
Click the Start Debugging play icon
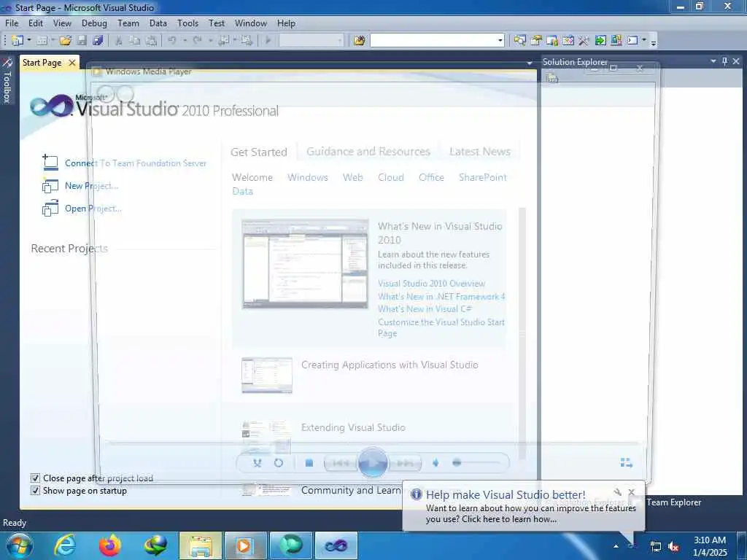[268, 41]
